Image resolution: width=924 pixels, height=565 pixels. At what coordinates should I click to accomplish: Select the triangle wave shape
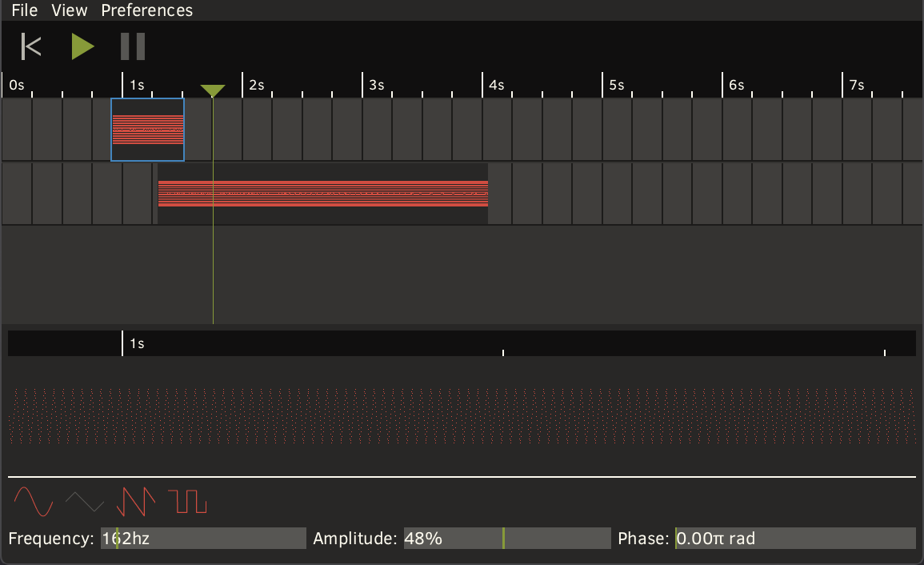(84, 502)
